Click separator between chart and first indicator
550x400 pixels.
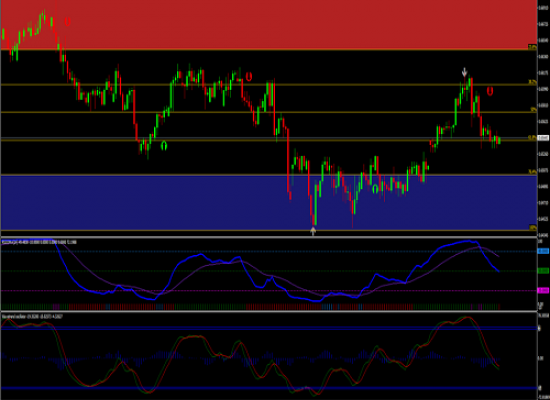pyautogui.click(x=269, y=238)
